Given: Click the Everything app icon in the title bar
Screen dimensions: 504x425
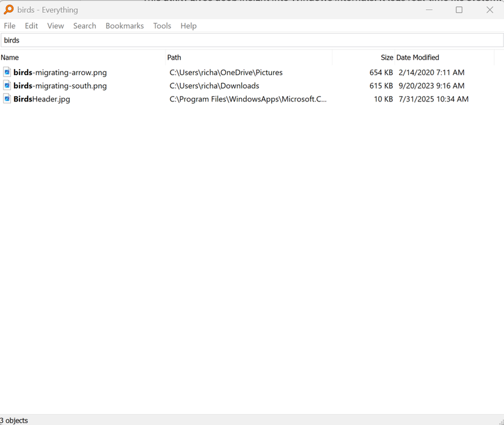Looking at the screenshot, I should (x=9, y=9).
